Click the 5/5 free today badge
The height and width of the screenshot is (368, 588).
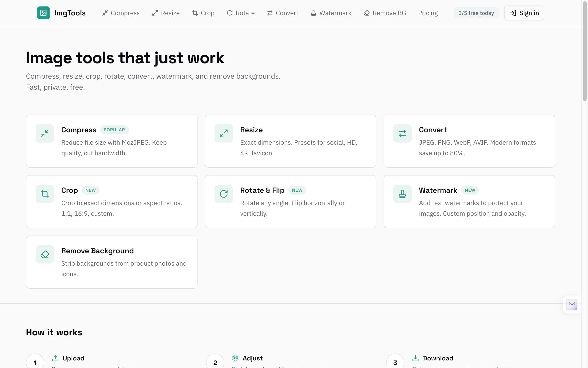[x=476, y=13]
